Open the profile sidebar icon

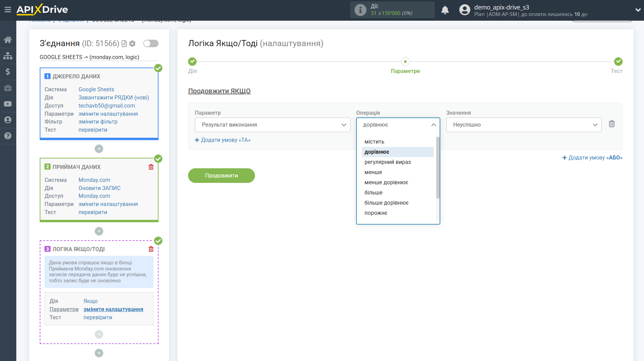point(8,120)
